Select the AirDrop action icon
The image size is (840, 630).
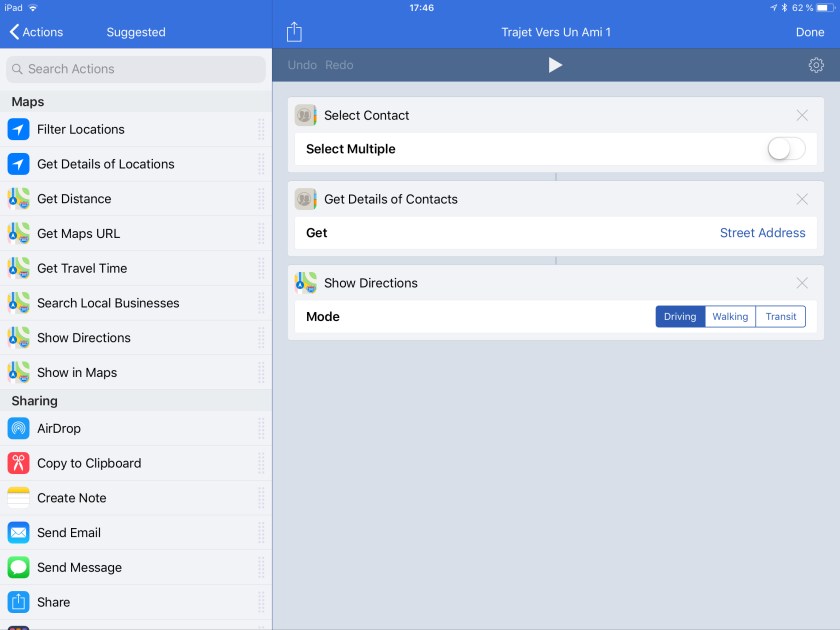coord(19,428)
